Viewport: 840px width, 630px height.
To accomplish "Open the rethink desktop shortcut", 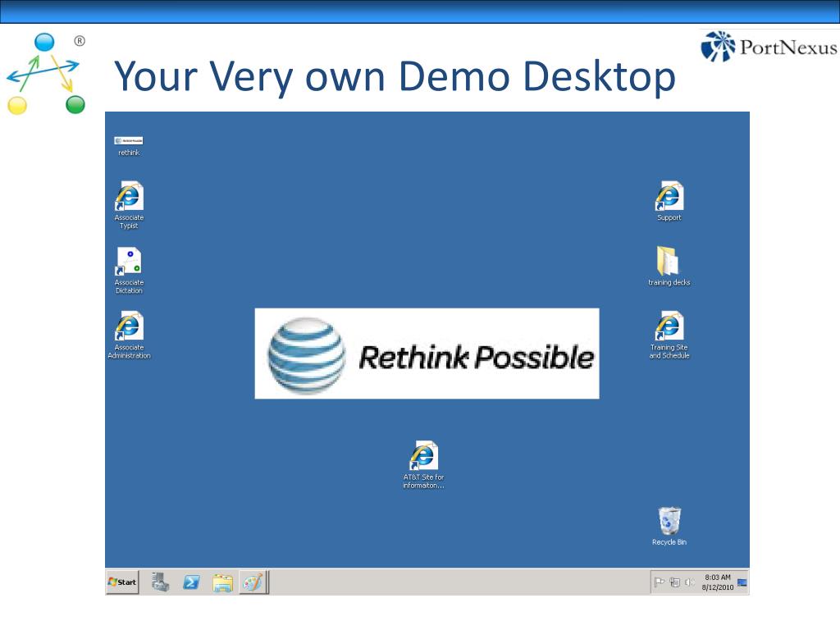I will pyautogui.click(x=129, y=145).
